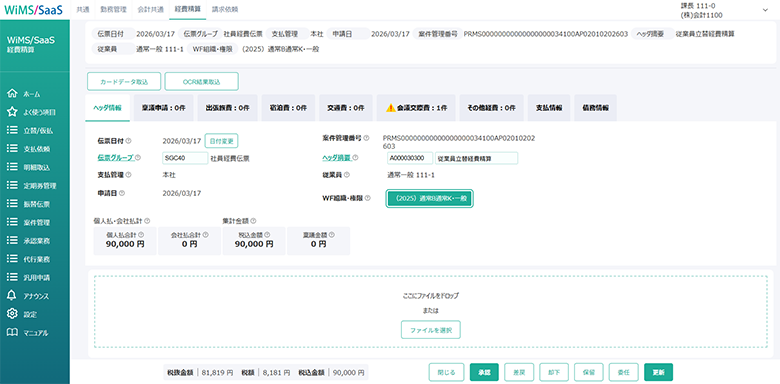Switch to the 稟議申請：0件 tab

pos(163,108)
